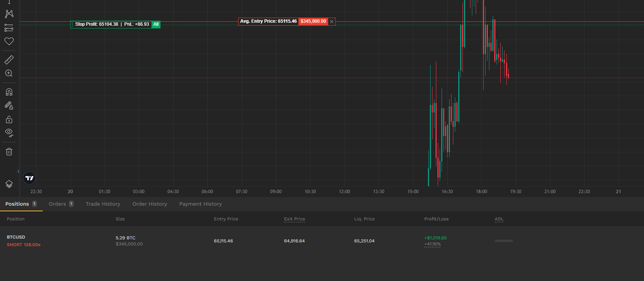Image resolution: width=644 pixels, height=281 pixels.
Task: Collapse the drawing toolbar with the arrow
Action: (x=18, y=172)
